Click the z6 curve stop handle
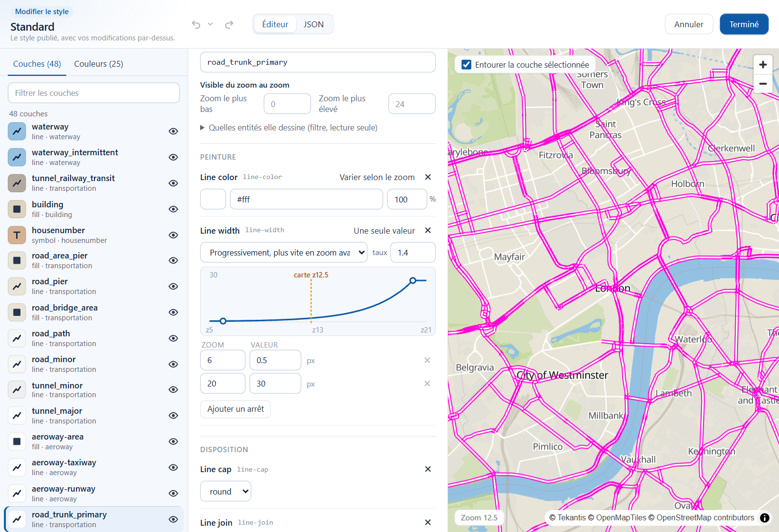The image size is (779, 532). pos(223,321)
